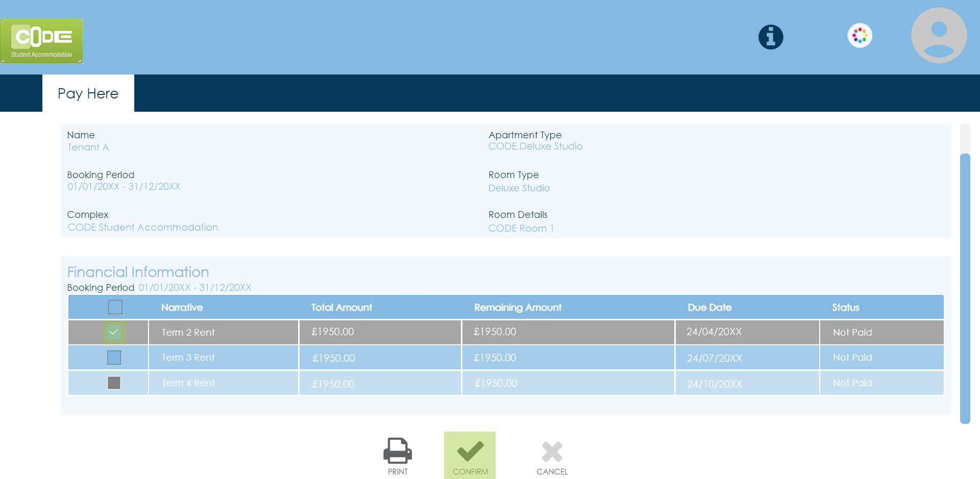Click the 24/10/20XX due date cell
The width and height of the screenshot is (980, 479).
coord(747,383)
